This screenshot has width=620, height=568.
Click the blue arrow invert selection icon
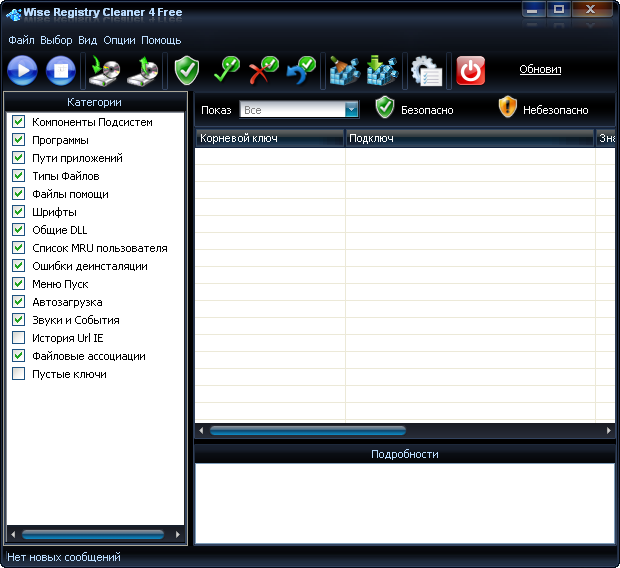(301, 70)
